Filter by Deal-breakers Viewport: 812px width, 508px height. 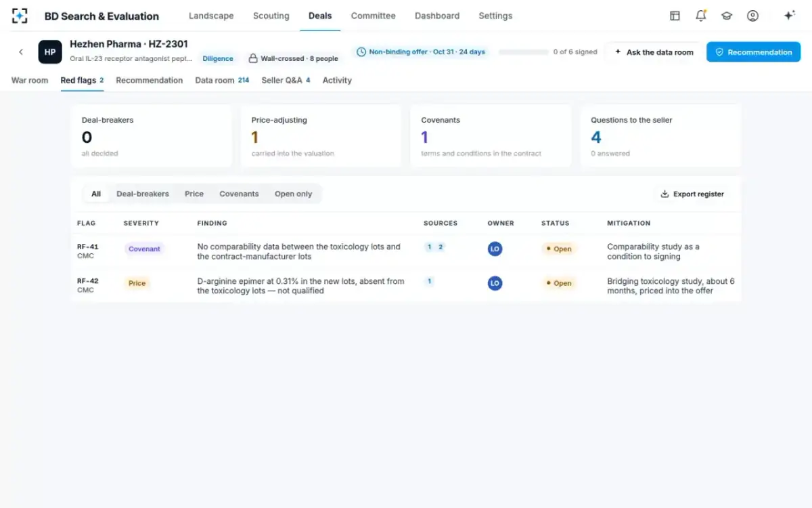[x=143, y=194]
